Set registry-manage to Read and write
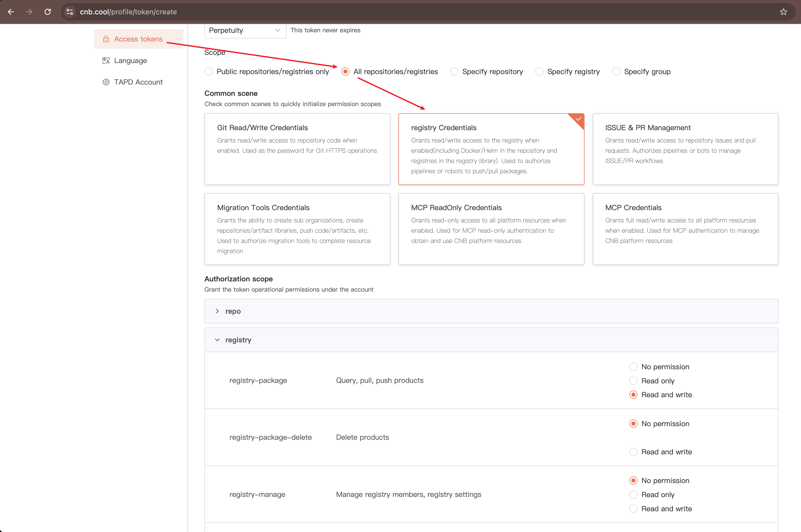The height and width of the screenshot is (532, 801). tap(633, 509)
